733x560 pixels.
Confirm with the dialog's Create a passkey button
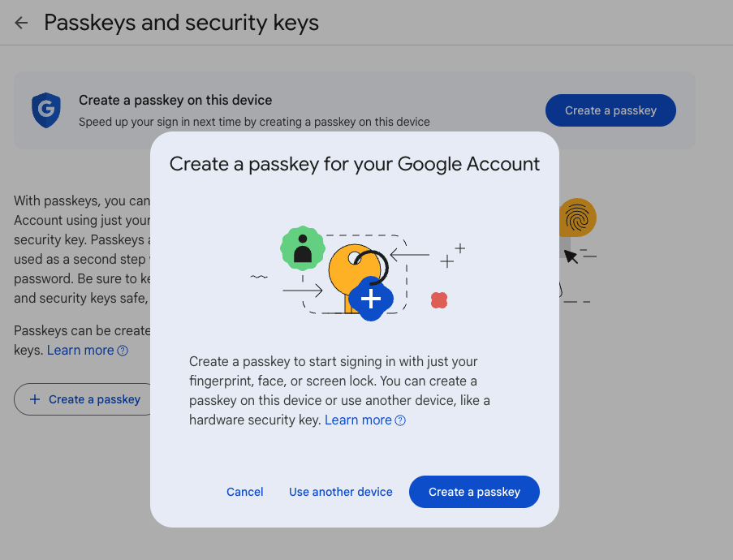coord(474,492)
